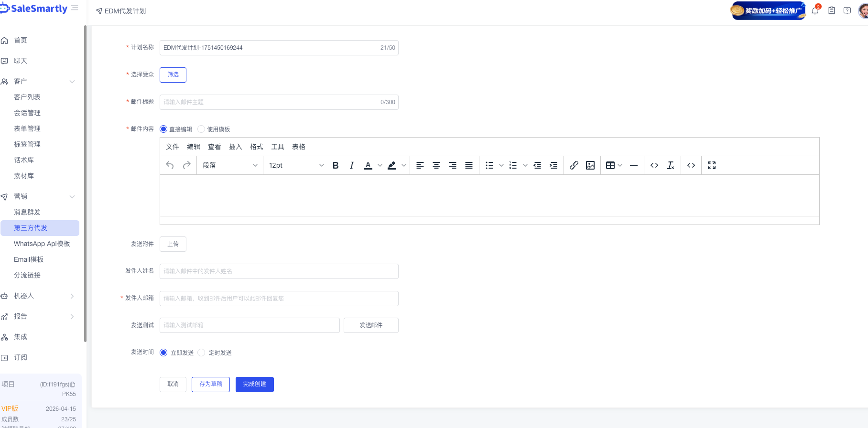Screen dimensions: 868x428
Task: Select the 直接编辑 radio option
Action: [x=163, y=129]
